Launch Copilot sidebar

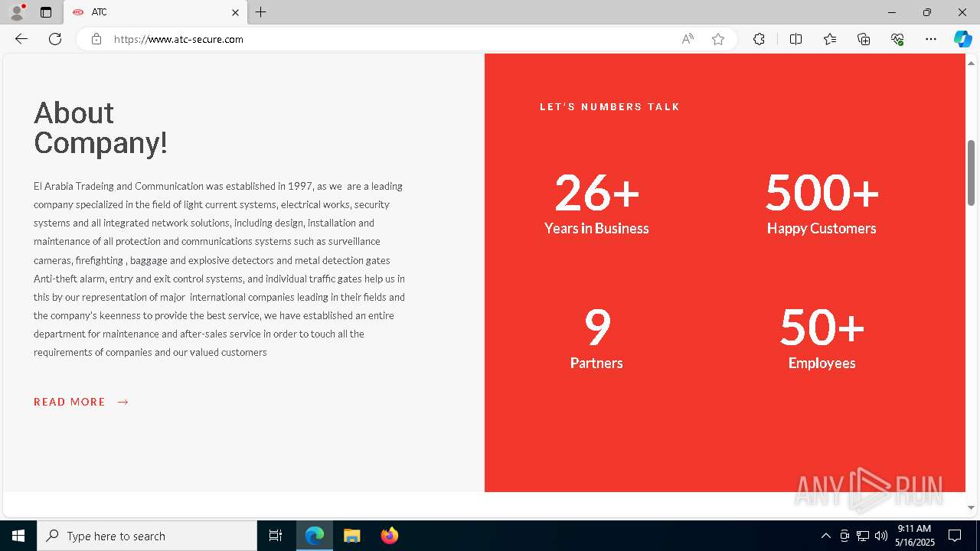coord(963,39)
